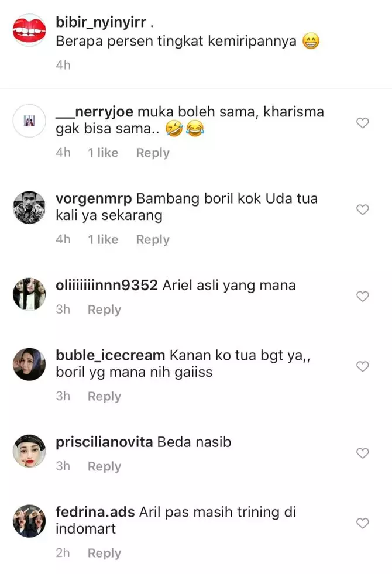
Task: Reply to __nerryjoe's comment
Action: click(x=153, y=153)
